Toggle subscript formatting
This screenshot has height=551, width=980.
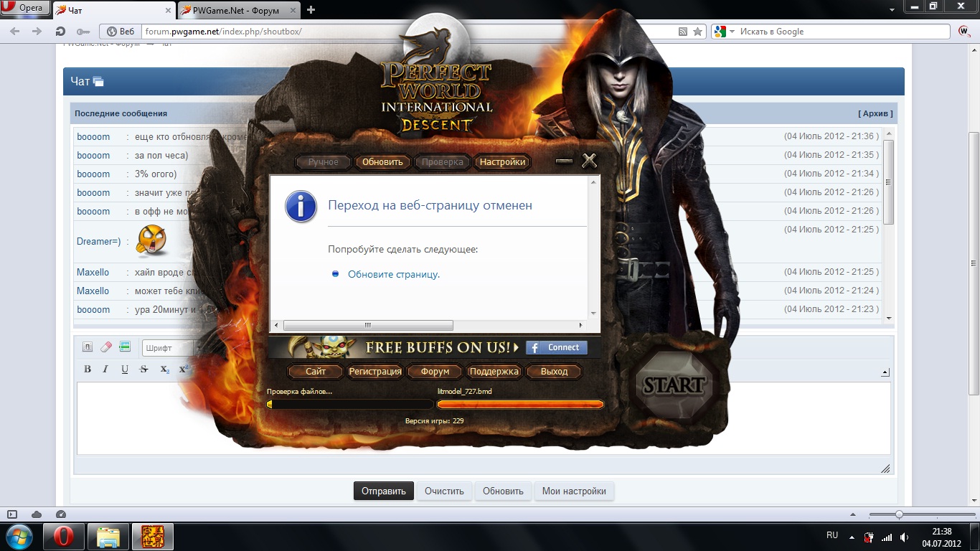(164, 369)
